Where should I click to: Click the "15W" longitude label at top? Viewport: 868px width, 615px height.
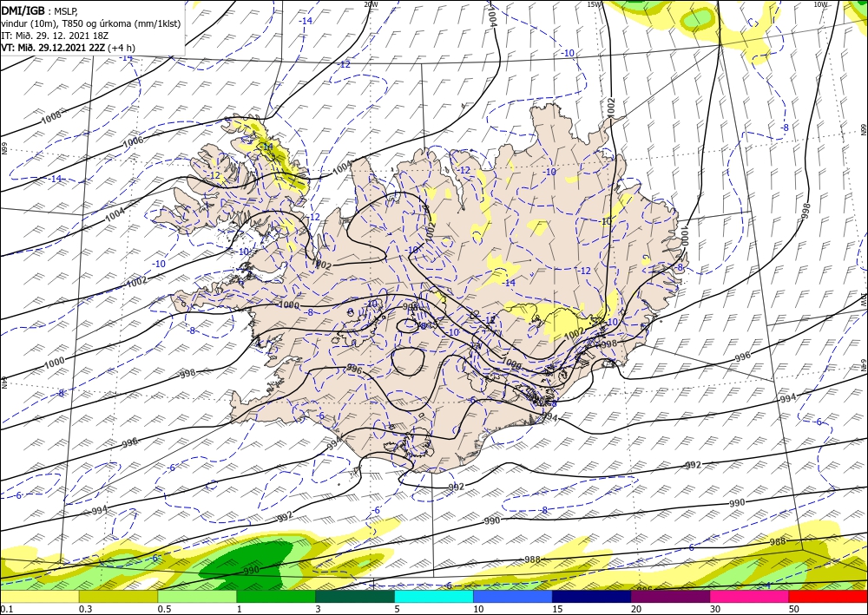[594, 4]
